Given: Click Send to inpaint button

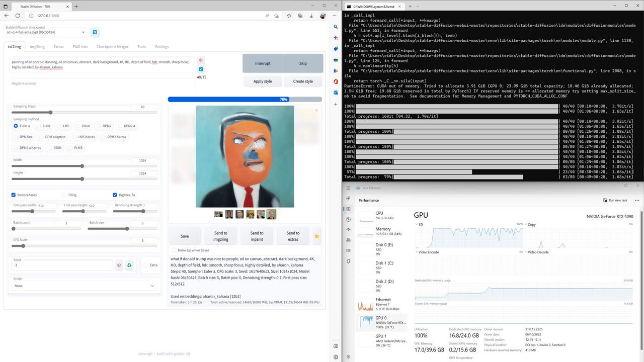Looking at the screenshot, I should point(257,236).
